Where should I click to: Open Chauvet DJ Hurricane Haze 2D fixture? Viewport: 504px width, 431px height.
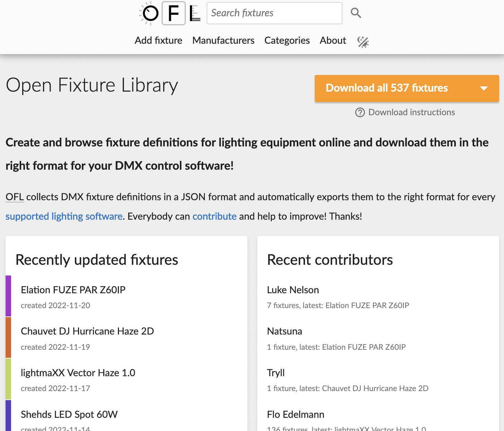pos(87,331)
